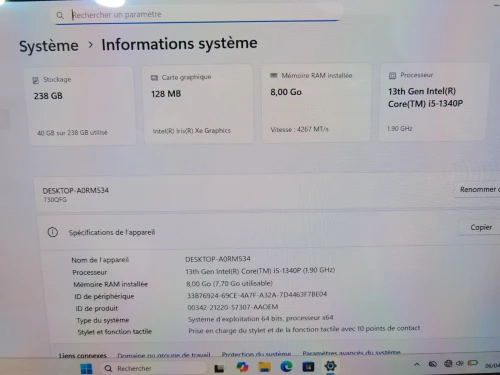This screenshot has width=500, height=375.
Task: Click the ID de périphérique value 33B76924-69CE
Action: tap(257, 295)
